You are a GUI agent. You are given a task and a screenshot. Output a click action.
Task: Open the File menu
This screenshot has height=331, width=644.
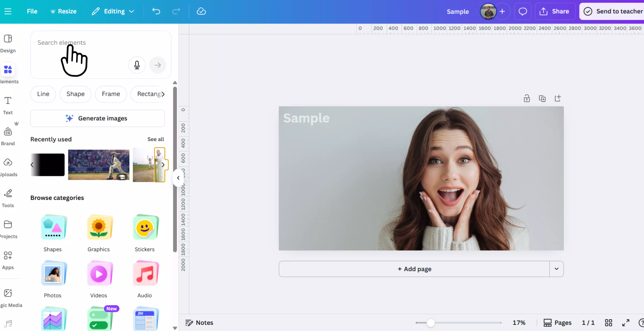(x=32, y=11)
